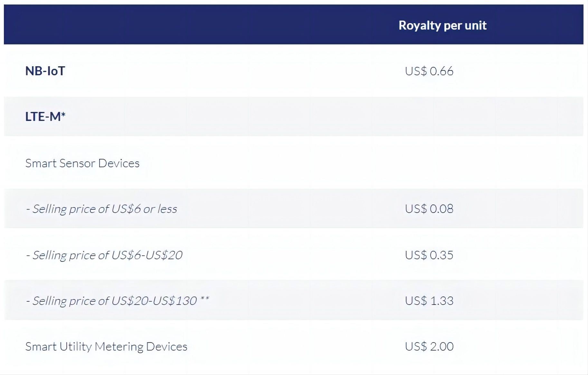Select the Selling price of US$6 or less row
The image size is (588, 375).
(x=294, y=209)
